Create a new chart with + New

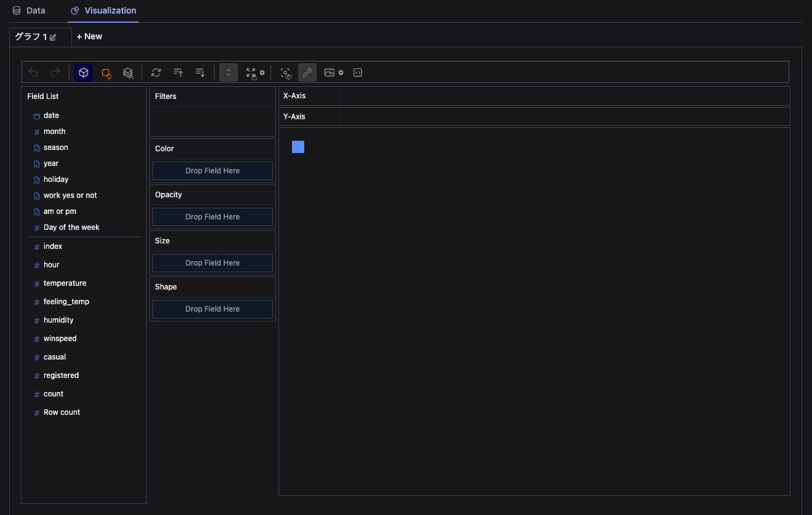coord(89,36)
